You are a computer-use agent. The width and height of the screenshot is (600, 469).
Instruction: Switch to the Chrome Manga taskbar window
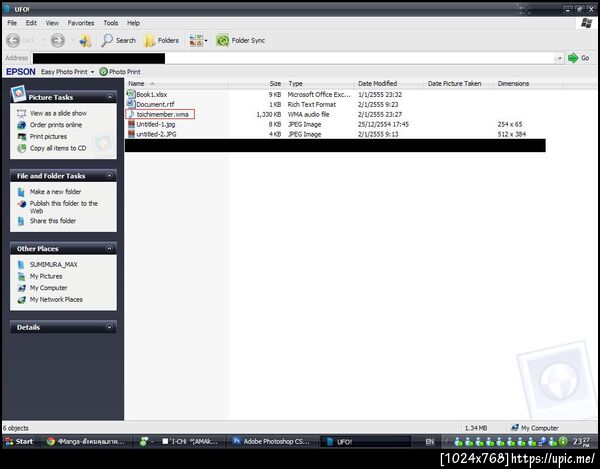tap(86, 441)
